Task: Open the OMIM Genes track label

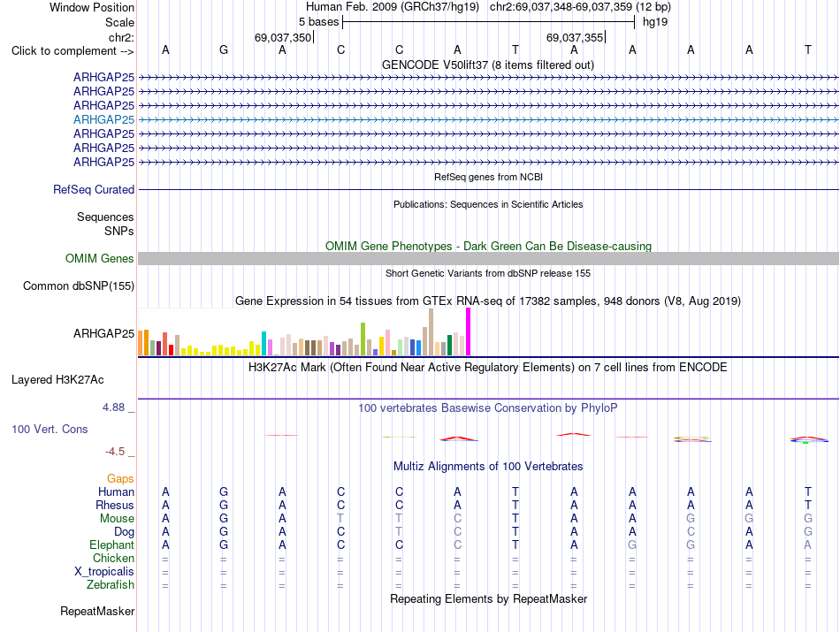Action: [x=100, y=258]
